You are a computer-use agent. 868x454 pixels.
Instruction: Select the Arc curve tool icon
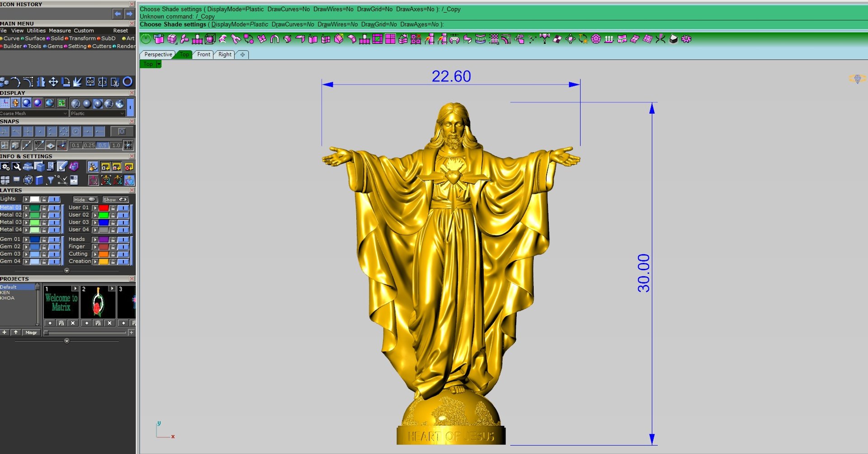pyautogui.click(x=16, y=82)
